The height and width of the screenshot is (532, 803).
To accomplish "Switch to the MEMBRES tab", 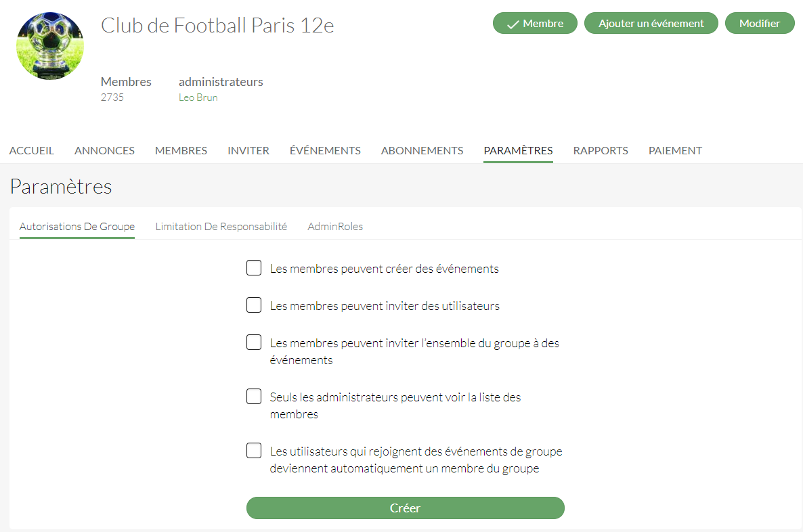I will [x=181, y=150].
